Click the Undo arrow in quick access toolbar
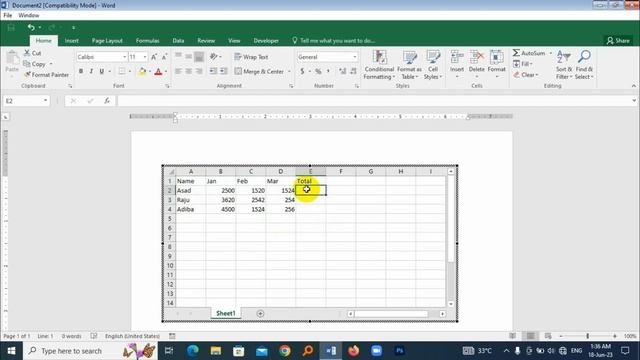Image resolution: width=640 pixels, height=360 pixels. tap(31, 27)
